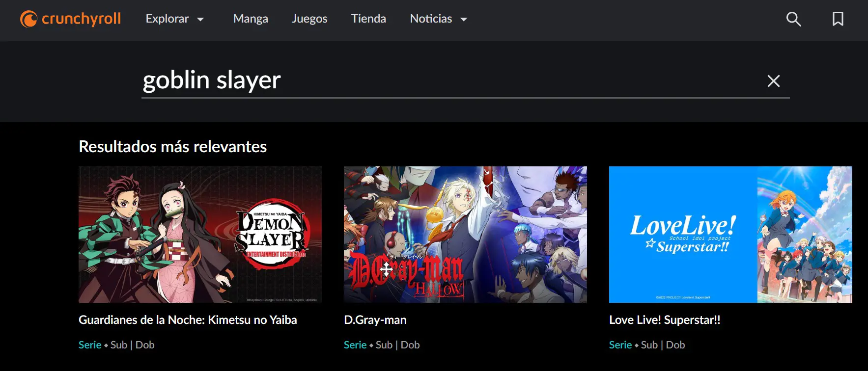
Task: Open the Demon Slayer thumbnail
Action: [x=200, y=235]
